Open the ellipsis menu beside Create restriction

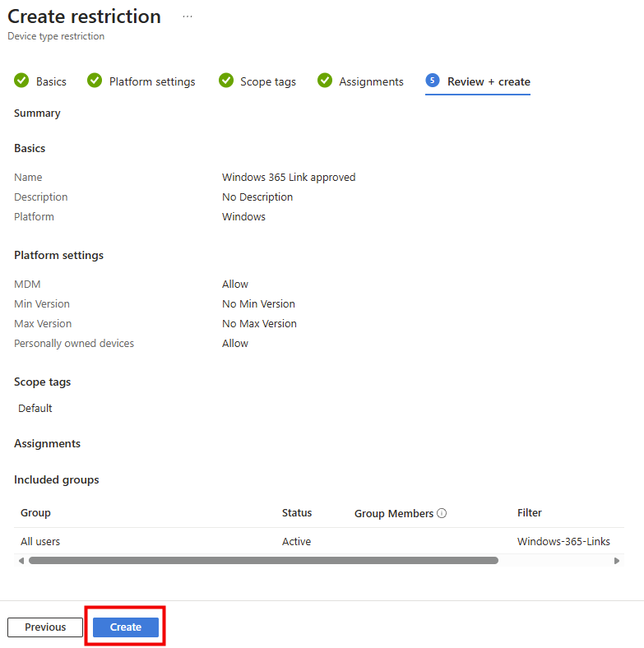click(x=188, y=16)
